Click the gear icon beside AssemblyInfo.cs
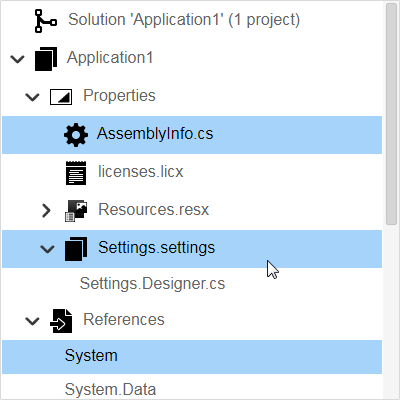Image resolution: width=400 pixels, height=400 pixels. pos(76,135)
